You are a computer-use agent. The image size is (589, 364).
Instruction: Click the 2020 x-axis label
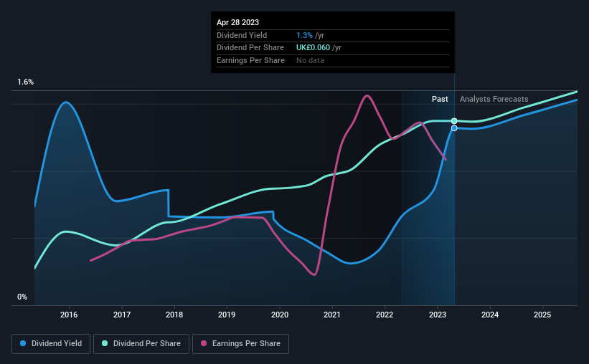click(280, 315)
